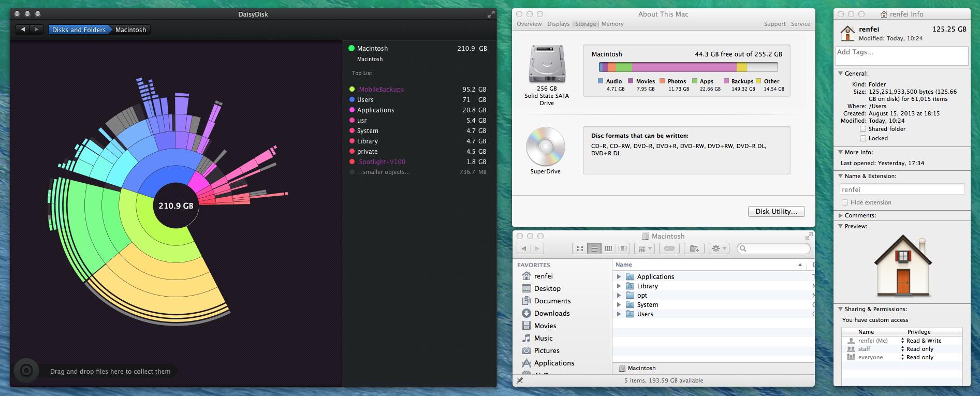Image resolution: width=980 pixels, height=396 pixels.
Task: Switch to Displays tab in About This Mac
Action: click(x=559, y=24)
